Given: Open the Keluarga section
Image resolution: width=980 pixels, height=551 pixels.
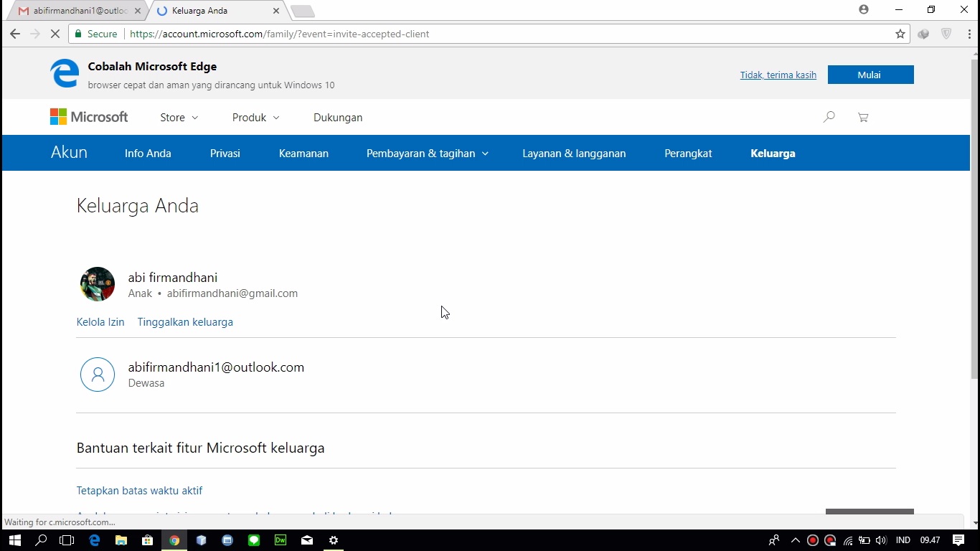Looking at the screenshot, I should click(x=773, y=153).
